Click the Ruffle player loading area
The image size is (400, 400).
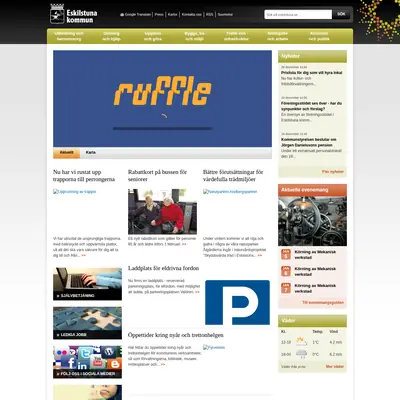tap(162, 99)
